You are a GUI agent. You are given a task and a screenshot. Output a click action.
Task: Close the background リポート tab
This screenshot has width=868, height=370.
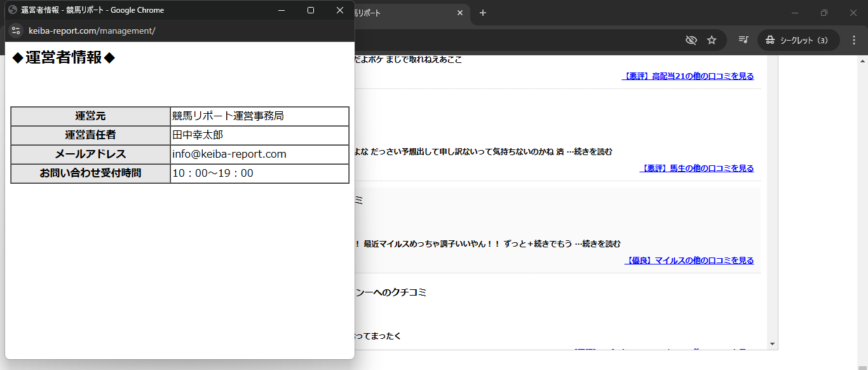point(460,13)
